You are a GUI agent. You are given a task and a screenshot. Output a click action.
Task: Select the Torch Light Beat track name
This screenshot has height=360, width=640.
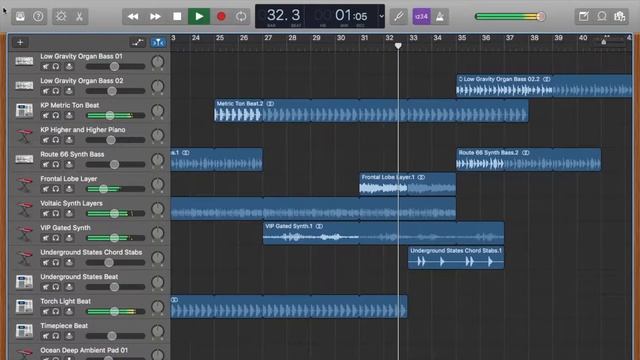(65, 301)
